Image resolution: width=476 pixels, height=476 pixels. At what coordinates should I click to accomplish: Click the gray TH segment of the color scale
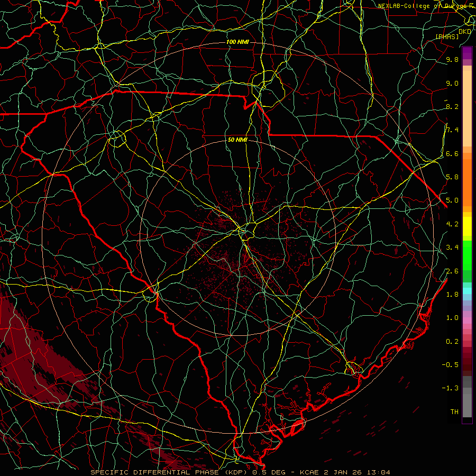[x=467, y=405]
